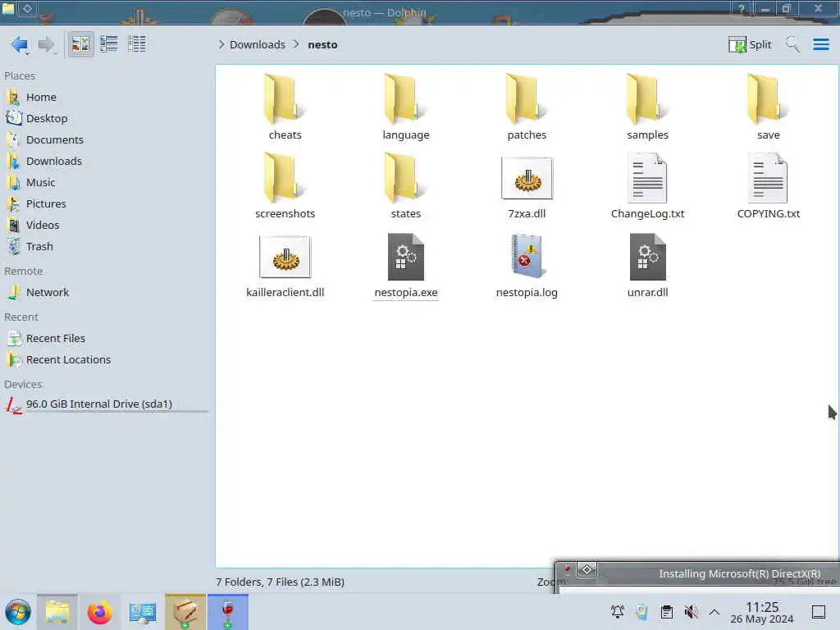
Task: Open clipboard tray icon
Action: (x=666, y=612)
